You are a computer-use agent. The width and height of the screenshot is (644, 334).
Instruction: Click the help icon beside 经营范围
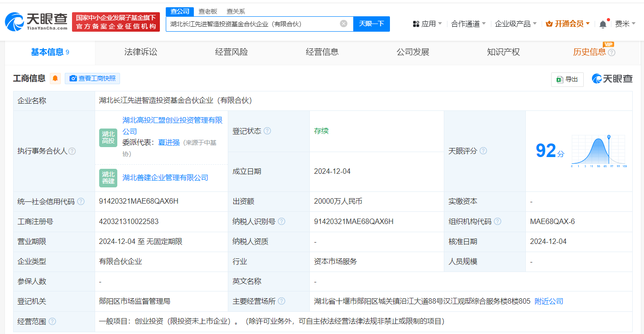pos(52,321)
